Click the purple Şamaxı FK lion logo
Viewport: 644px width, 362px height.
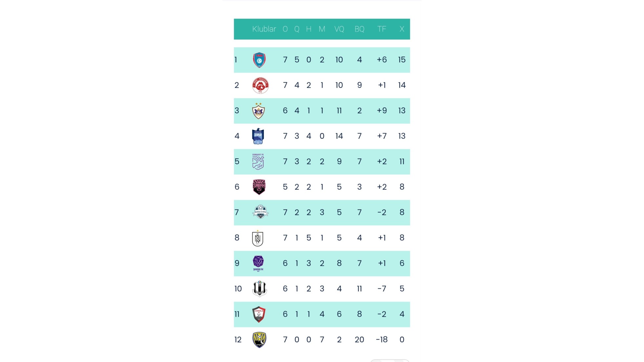(258, 263)
